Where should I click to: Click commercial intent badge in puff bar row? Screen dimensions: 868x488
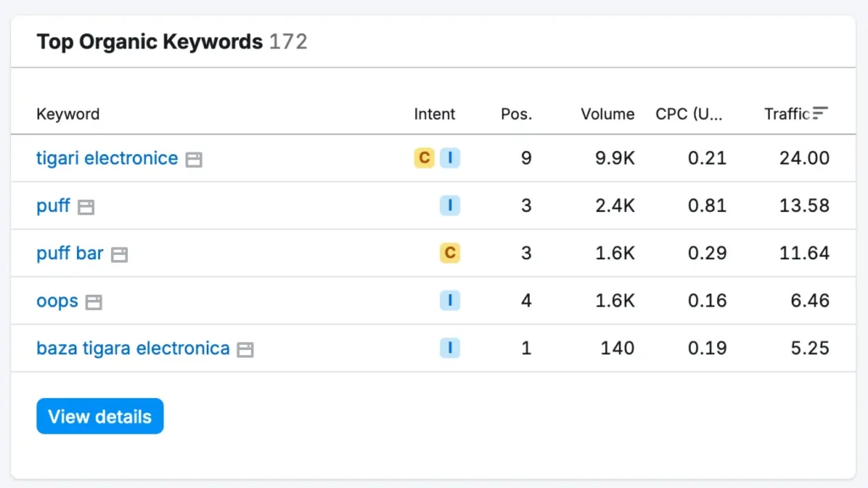(x=450, y=252)
